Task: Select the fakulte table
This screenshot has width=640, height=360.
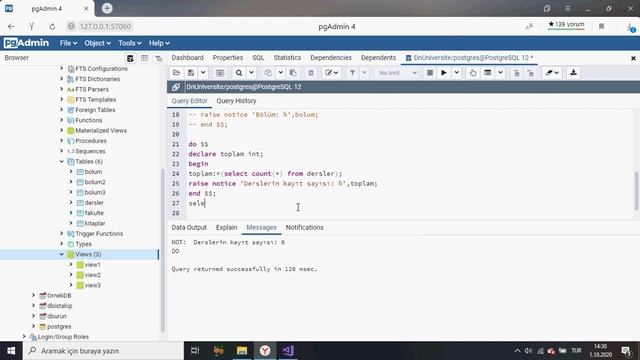Action: point(94,213)
